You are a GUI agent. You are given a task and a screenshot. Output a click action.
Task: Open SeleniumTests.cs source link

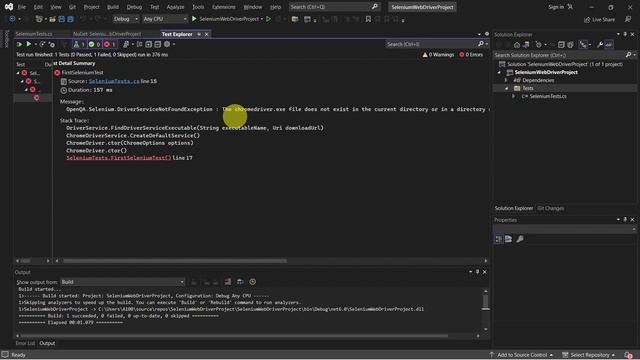114,81
